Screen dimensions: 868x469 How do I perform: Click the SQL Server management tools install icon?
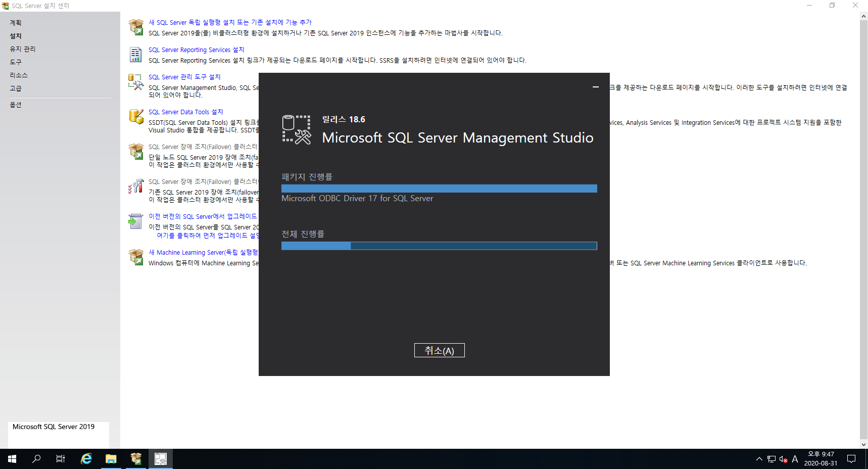click(136, 82)
